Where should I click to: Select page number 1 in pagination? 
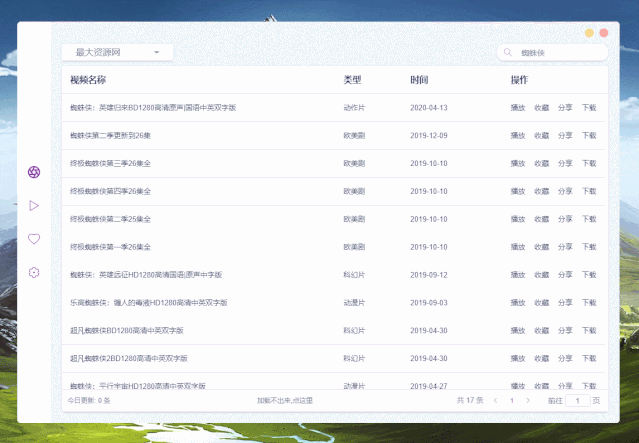pyautogui.click(x=512, y=401)
